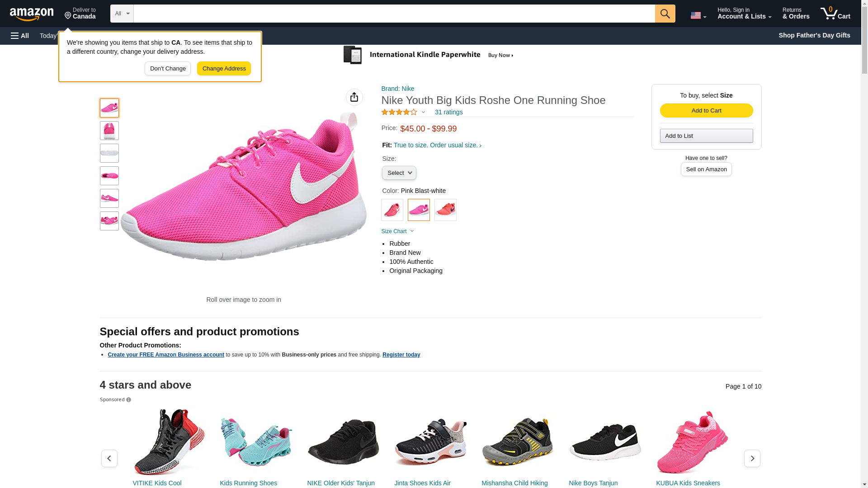Click the search magnifier button
Viewport: 868px width, 488px height.
click(x=665, y=14)
